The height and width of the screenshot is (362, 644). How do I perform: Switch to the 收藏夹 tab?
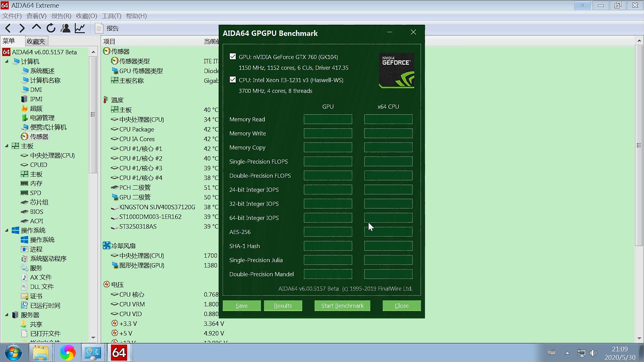click(x=36, y=41)
